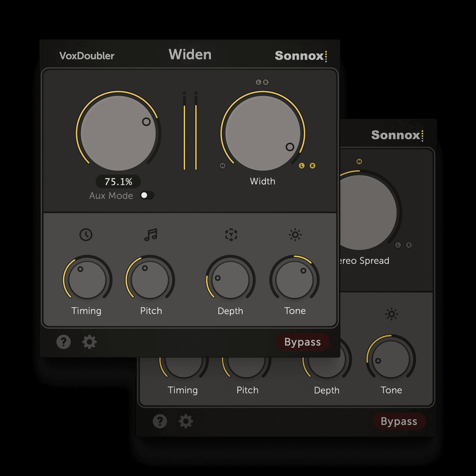Adjust the Width knob
The height and width of the screenshot is (476, 476).
click(x=262, y=132)
